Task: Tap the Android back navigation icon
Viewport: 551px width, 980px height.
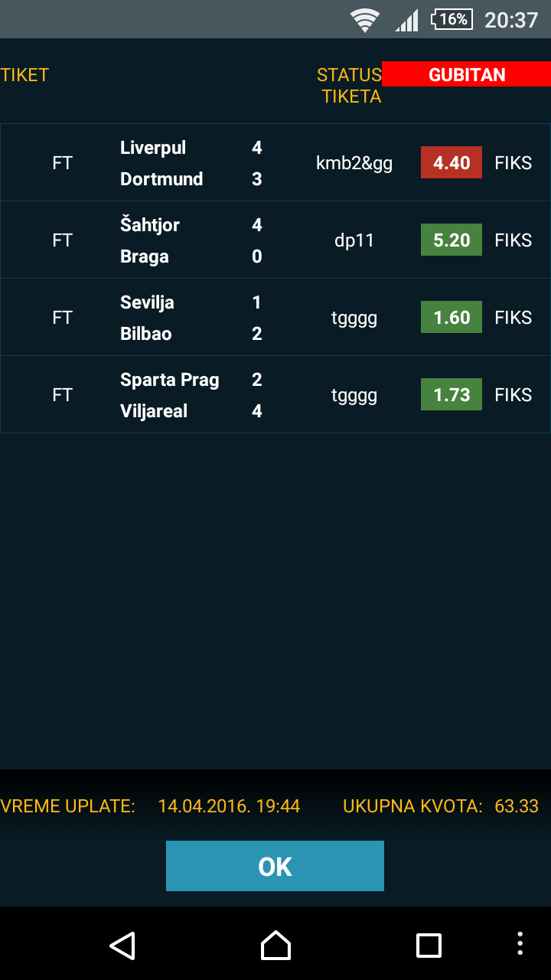Action: [122, 945]
